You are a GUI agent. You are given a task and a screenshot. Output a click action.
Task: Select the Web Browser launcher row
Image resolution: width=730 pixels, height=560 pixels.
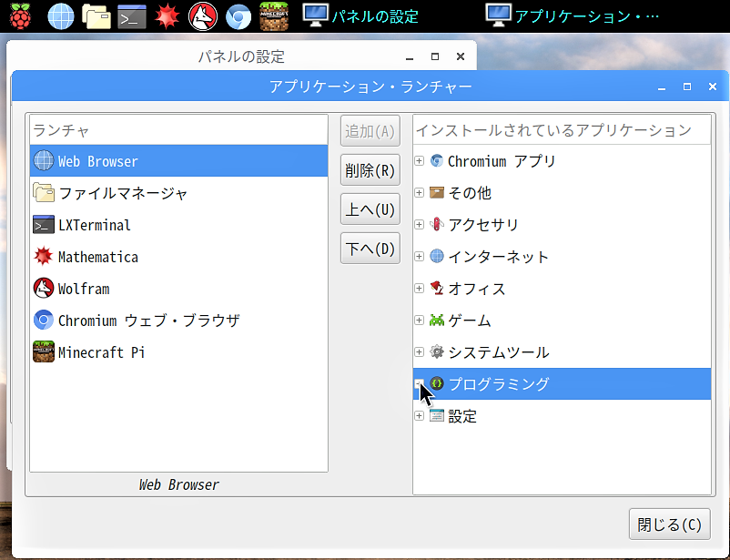(178, 161)
